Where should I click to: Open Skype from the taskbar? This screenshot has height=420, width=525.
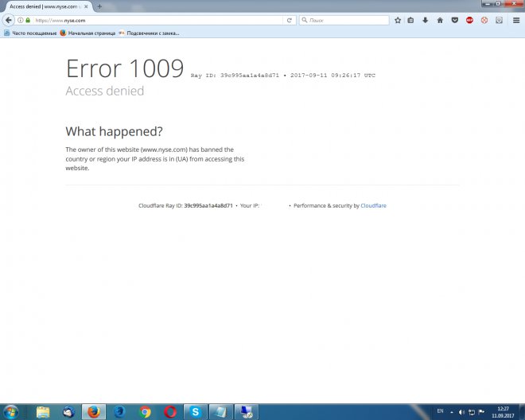(196, 411)
